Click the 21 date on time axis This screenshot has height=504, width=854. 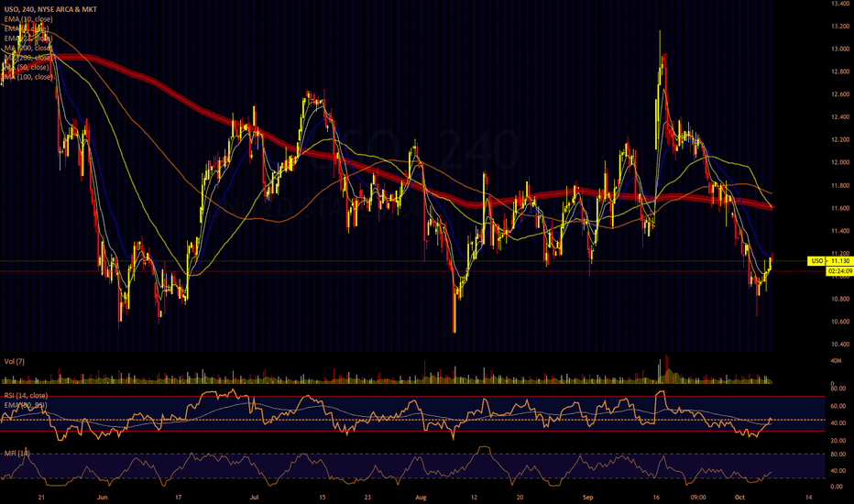point(41,497)
